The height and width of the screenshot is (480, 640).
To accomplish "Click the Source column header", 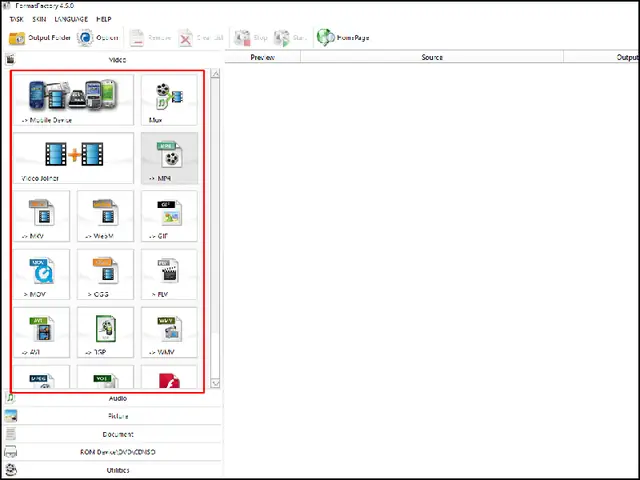I will tap(432, 57).
